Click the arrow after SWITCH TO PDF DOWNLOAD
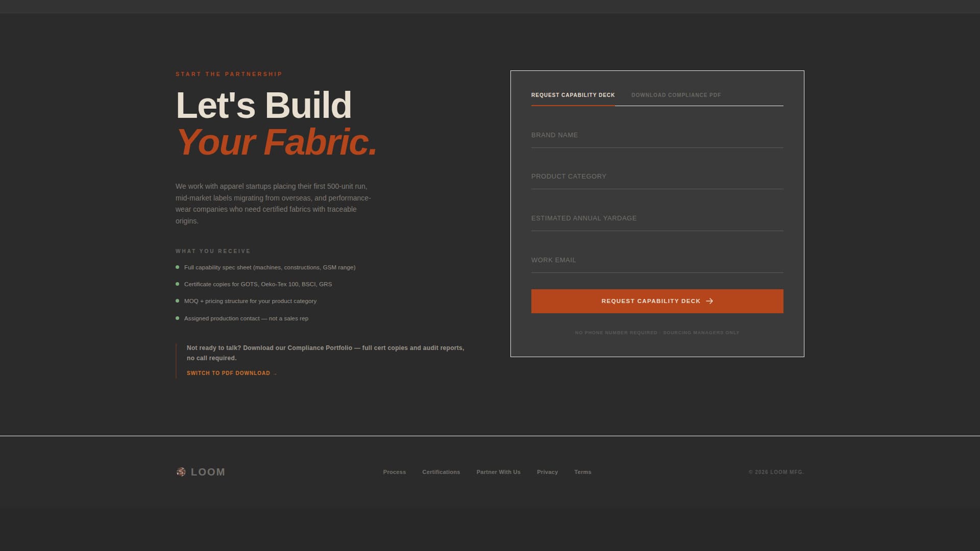Screen dimensions: 980x551 [x=275, y=373]
